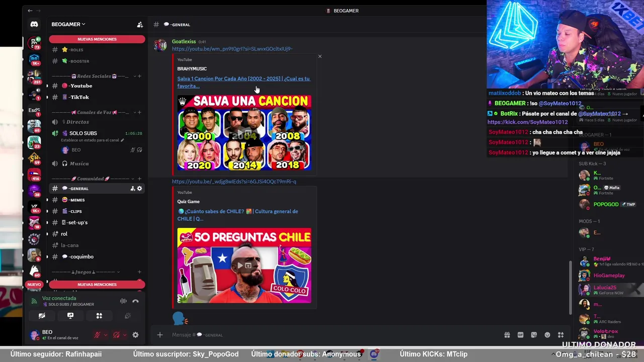Viewport: 644px width, 362px height.
Task: Open Salva 1 Cancion Por Cada Año link
Action: coord(244,82)
